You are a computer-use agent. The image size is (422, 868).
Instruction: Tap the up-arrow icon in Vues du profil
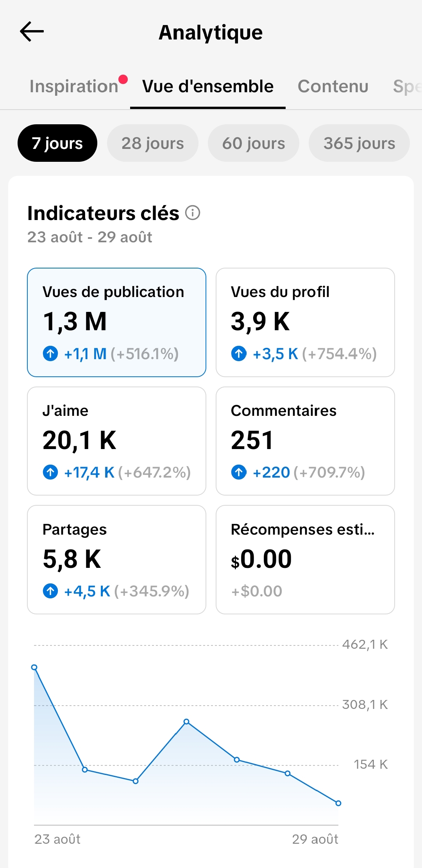tap(239, 354)
